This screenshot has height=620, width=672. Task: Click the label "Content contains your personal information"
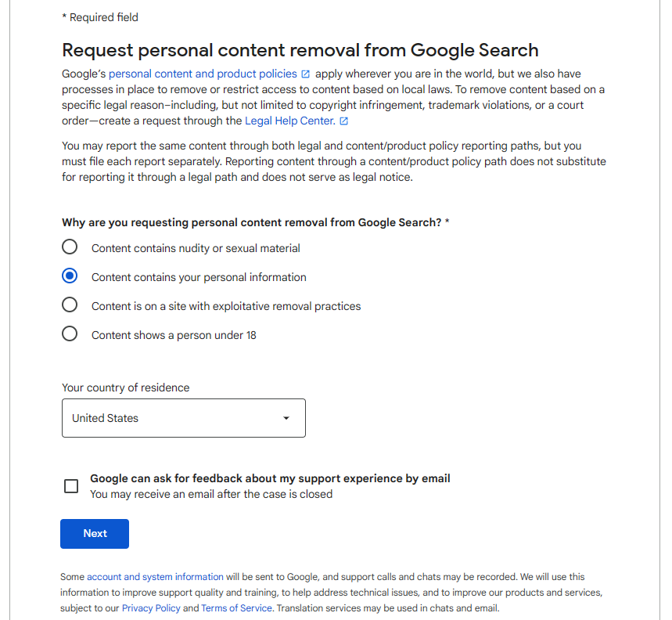coord(198,276)
